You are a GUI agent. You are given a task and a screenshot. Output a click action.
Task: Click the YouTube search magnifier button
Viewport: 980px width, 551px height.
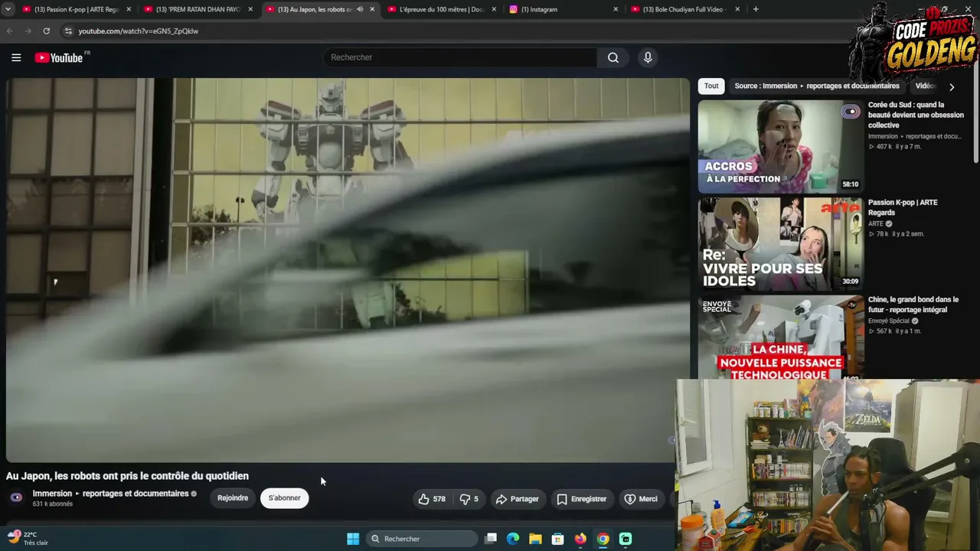[x=613, y=57]
